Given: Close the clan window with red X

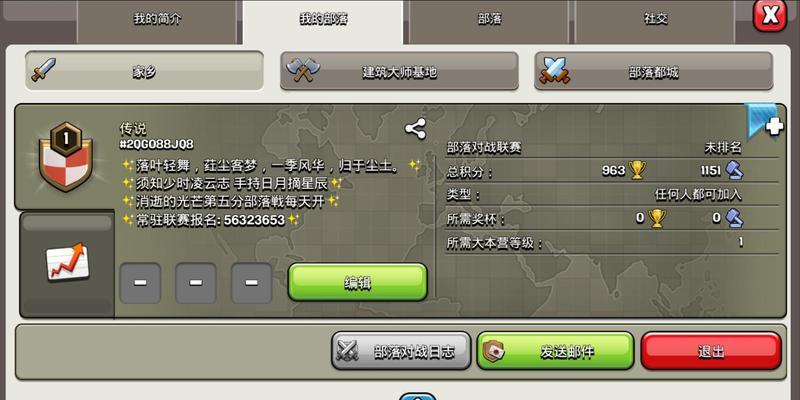Looking at the screenshot, I should (770, 16).
